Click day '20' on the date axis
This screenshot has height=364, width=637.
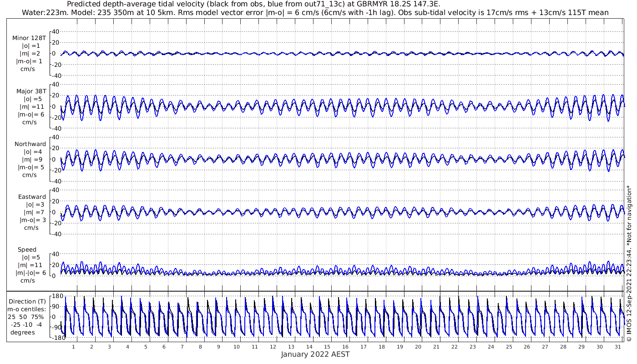[x=418, y=347]
